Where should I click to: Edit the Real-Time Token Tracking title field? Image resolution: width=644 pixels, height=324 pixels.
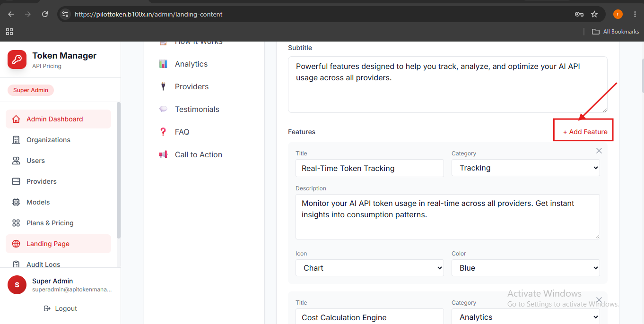tap(370, 168)
